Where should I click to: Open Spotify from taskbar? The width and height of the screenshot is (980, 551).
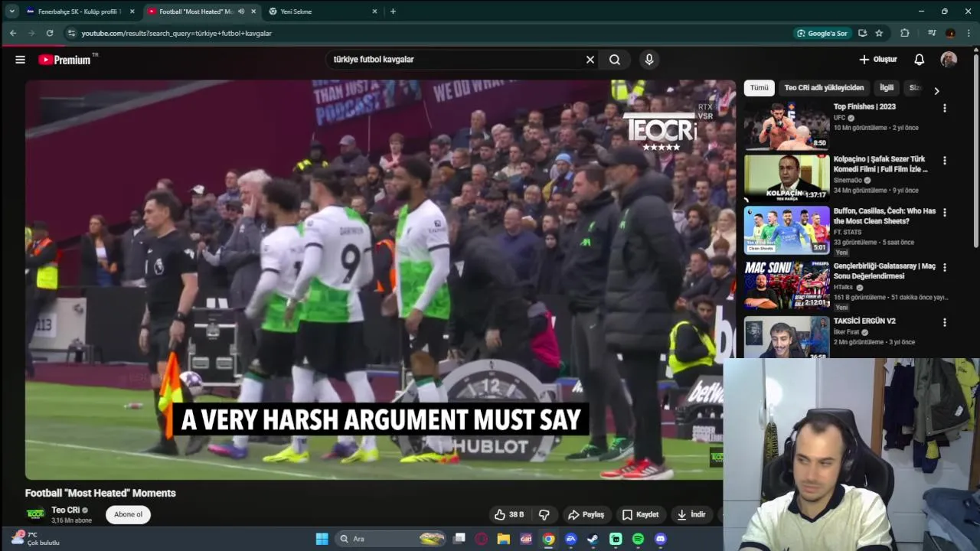click(638, 539)
